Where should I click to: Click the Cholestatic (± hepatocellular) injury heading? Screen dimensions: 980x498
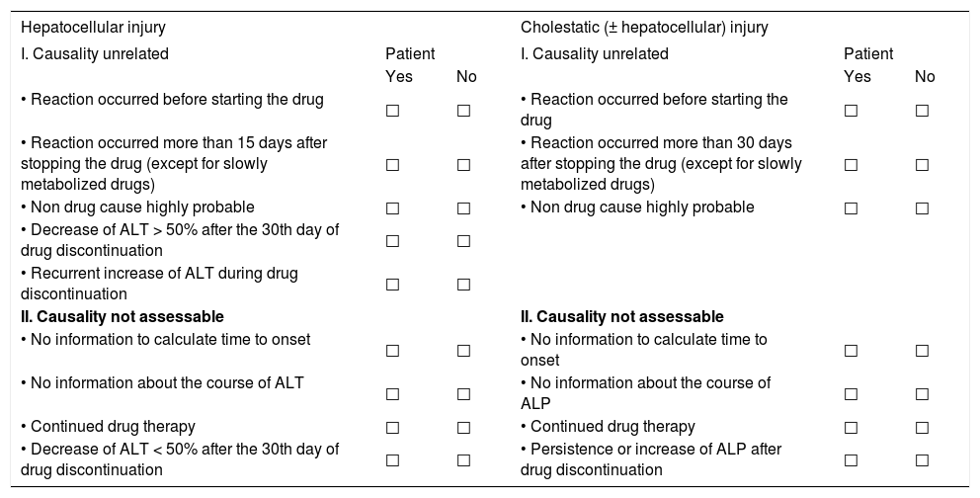644,28
